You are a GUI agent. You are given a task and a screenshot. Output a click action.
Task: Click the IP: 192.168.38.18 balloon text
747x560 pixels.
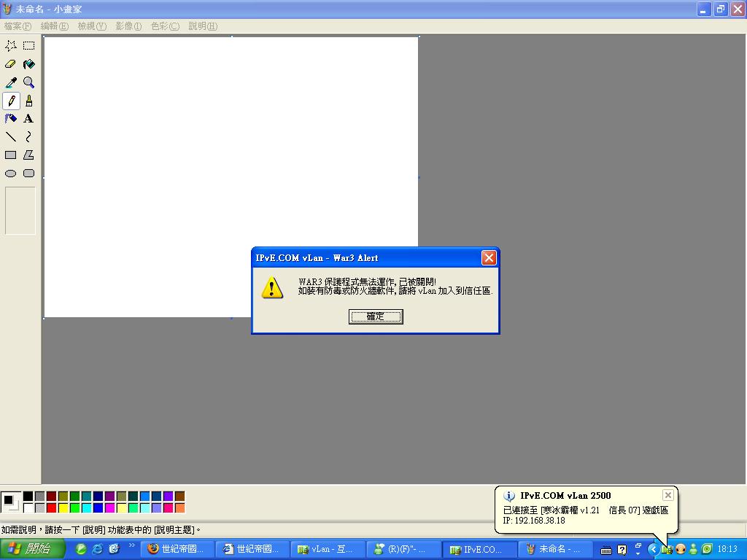(x=534, y=521)
